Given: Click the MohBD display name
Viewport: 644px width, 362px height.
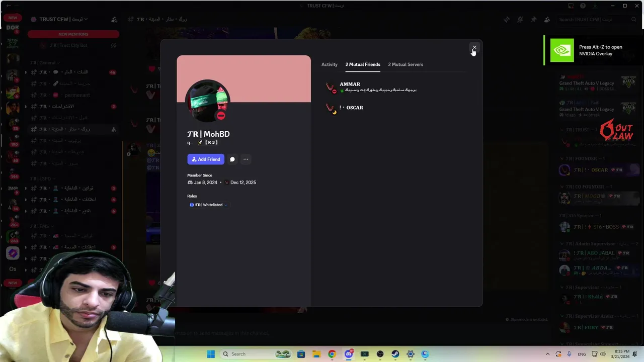Looking at the screenshot, I should point(208,134).
